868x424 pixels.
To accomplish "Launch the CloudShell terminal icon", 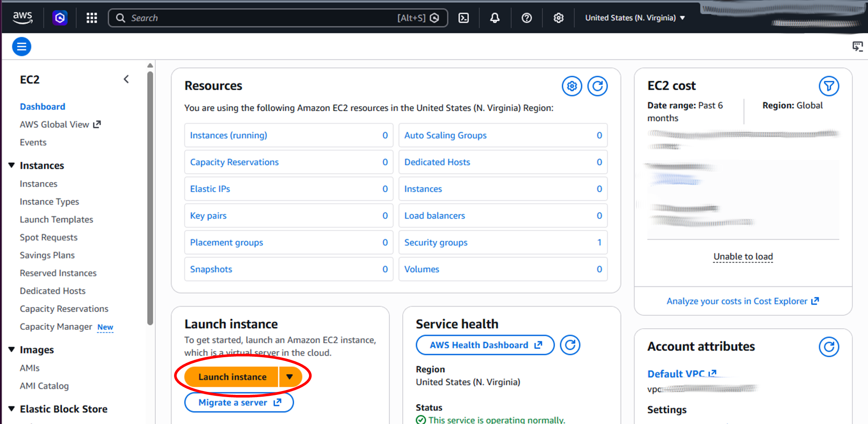I will (464, 18).
